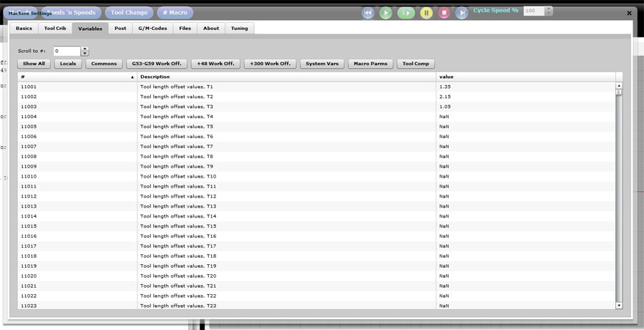Image resolution: width=644 pixels, height=330 pixels.
Task: Click the Show All button
Action: 34,64
